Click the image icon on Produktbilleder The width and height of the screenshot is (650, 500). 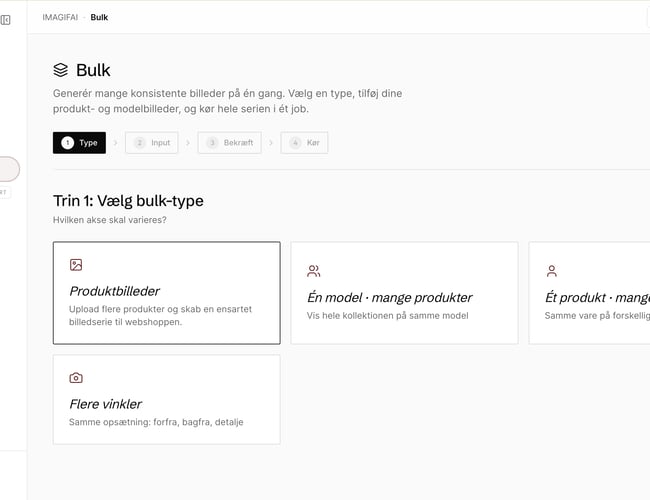point(76,265)
